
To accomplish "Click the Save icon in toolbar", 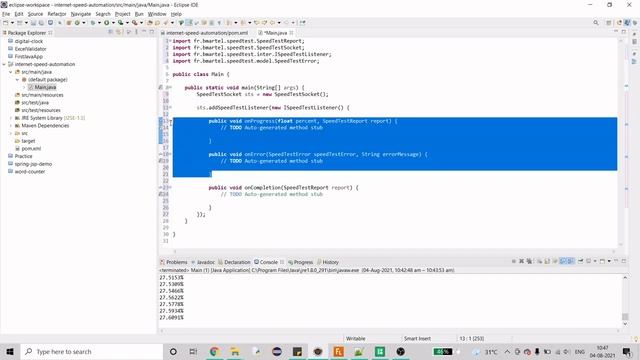I will 33,23.
